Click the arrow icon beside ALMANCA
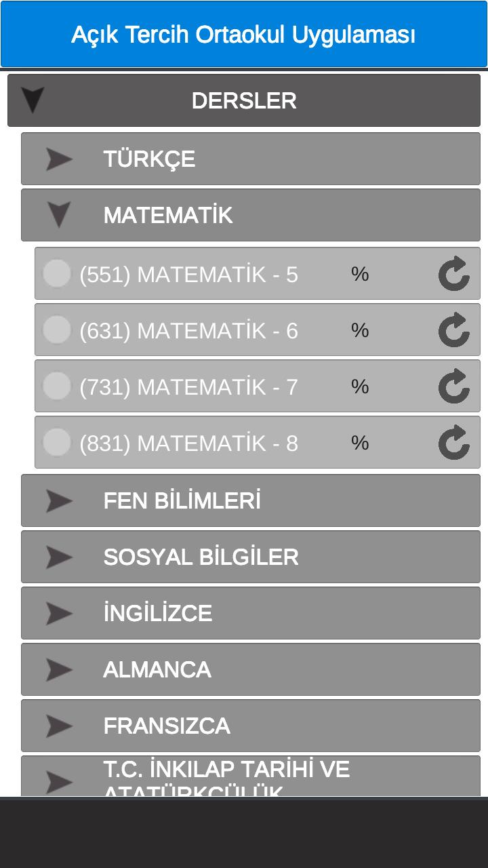The height and width of the screenshot is (868, 488). (59, 670)
